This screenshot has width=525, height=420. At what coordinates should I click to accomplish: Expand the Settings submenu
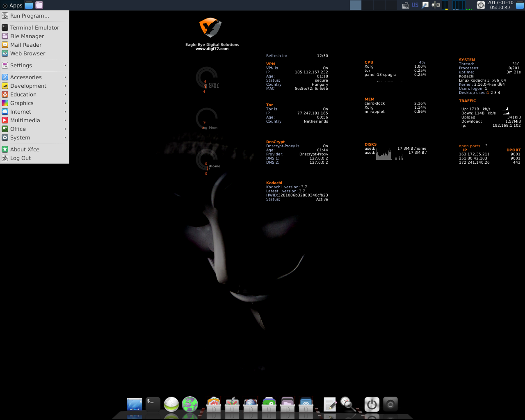pos(34,65)
